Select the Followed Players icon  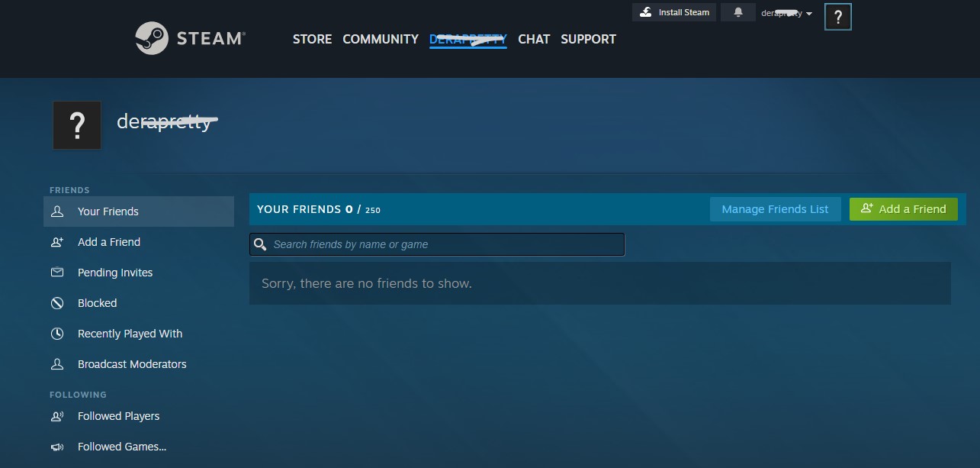tap(57, 416)
